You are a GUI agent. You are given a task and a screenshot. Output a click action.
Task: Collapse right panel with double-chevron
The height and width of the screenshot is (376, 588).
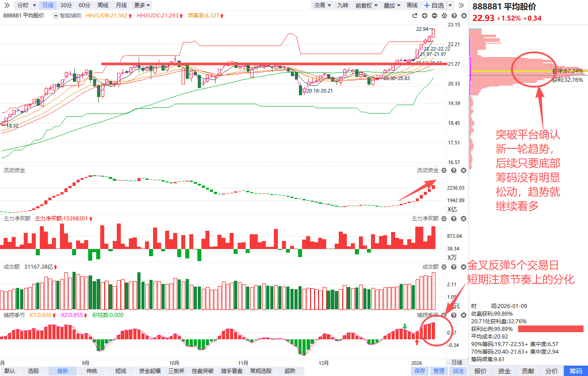[461, 5]
